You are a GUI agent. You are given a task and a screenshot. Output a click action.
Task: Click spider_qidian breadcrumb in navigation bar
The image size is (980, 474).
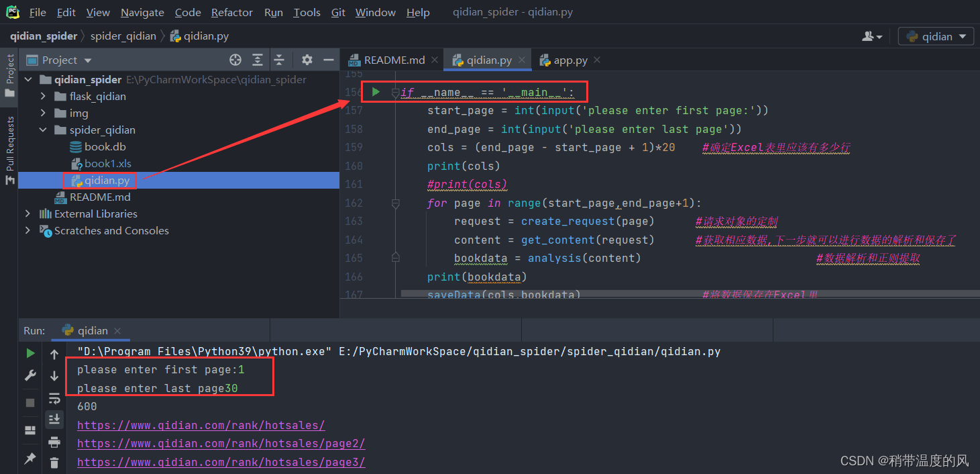tap(123, 36)
